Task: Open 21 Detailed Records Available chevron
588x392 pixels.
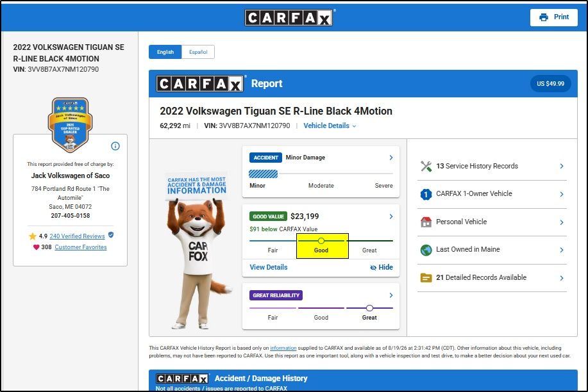Action: (561, 278)
